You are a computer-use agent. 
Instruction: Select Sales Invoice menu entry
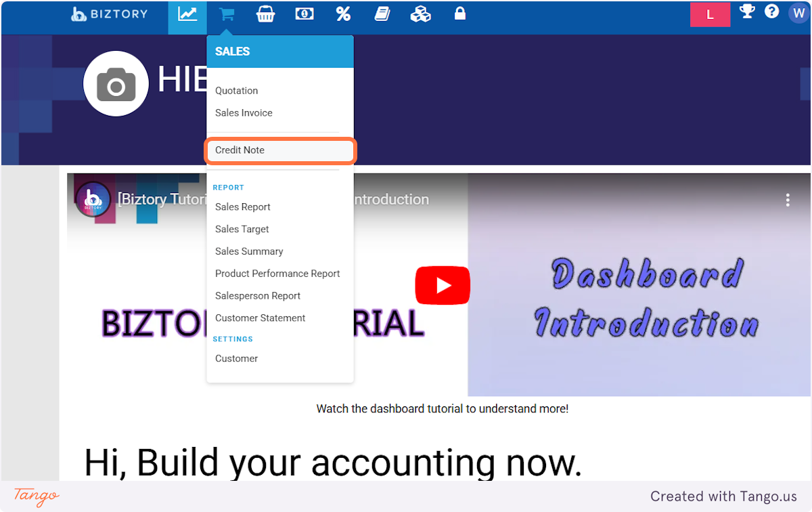coord(244,113)
